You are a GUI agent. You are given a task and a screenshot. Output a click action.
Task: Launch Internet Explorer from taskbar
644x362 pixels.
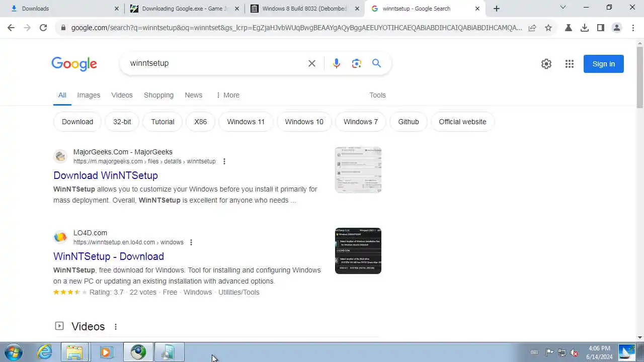pyautogui.click(x=45, y=352)
